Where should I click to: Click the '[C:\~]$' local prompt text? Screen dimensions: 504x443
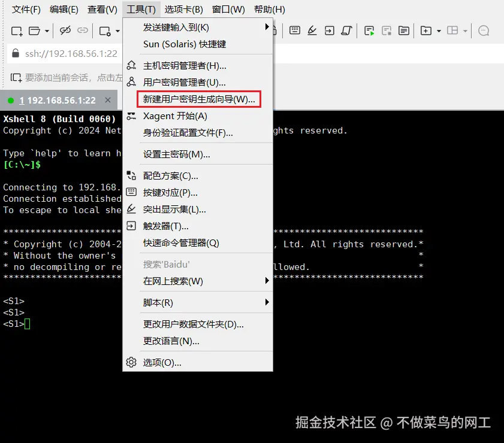[x=22, y=165]
